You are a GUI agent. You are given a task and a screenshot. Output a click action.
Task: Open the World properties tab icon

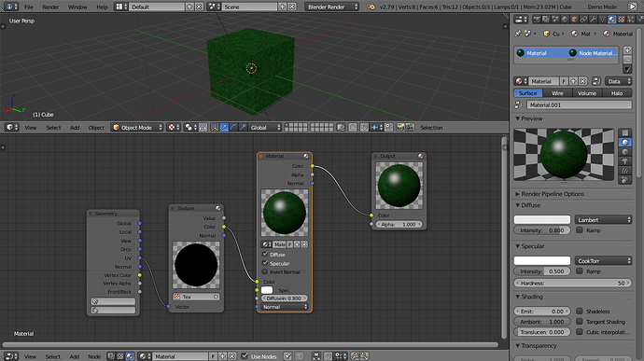[565, 20]
